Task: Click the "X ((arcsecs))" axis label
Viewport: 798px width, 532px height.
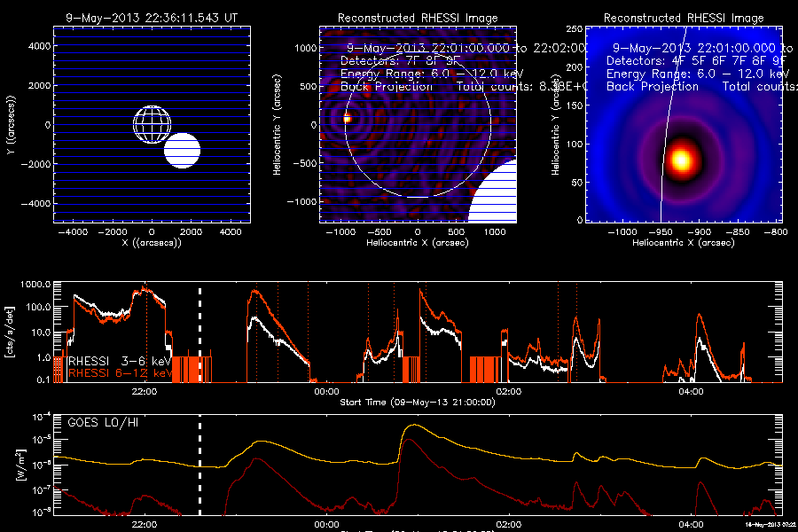Action: click(x=152, y=242)
